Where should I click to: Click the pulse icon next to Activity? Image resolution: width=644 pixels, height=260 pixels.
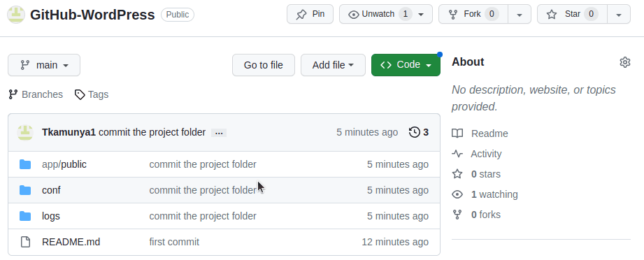pyautogui.click(x=457, y=154)
